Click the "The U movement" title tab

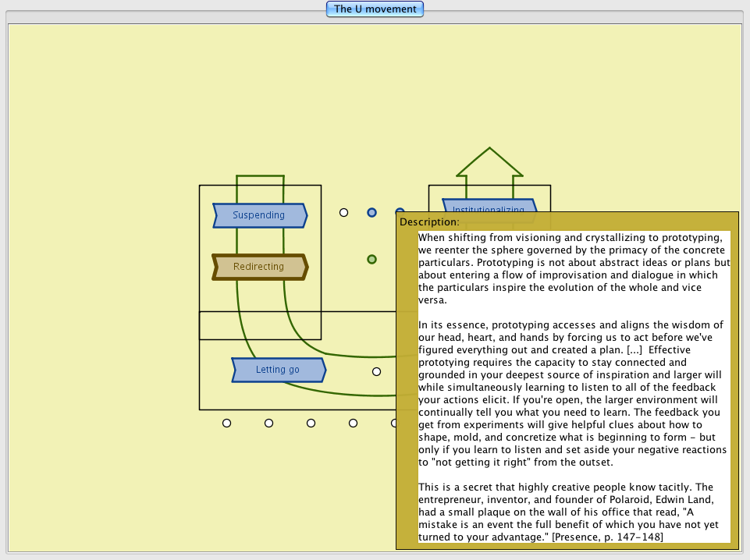(375, 9)
